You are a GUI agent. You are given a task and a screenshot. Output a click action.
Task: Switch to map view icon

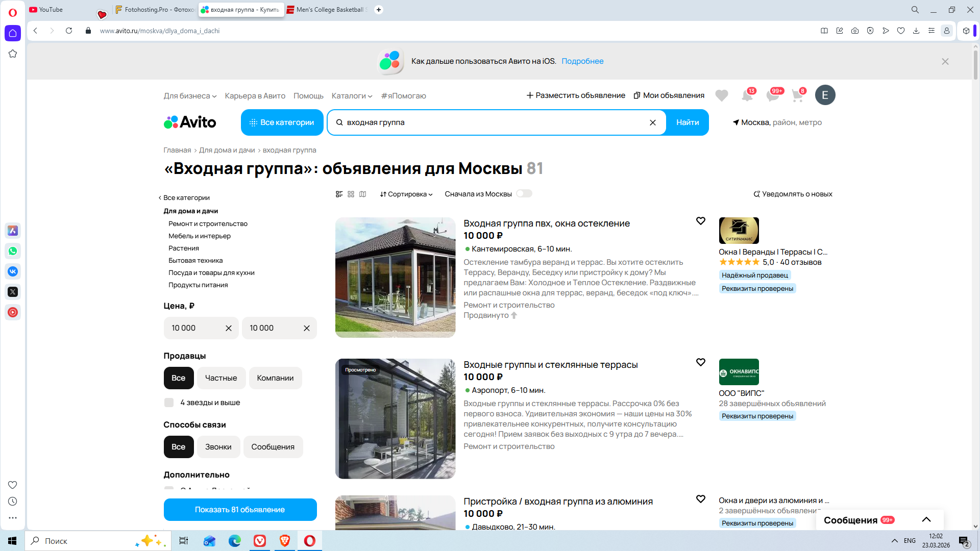362,194
